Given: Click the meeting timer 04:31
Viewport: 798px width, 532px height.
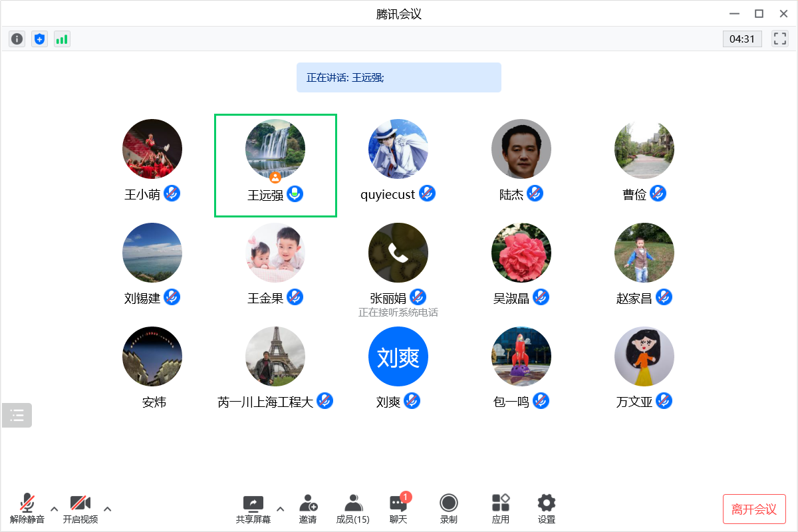Looking at the screenshot, I should (x=742, y=39).
